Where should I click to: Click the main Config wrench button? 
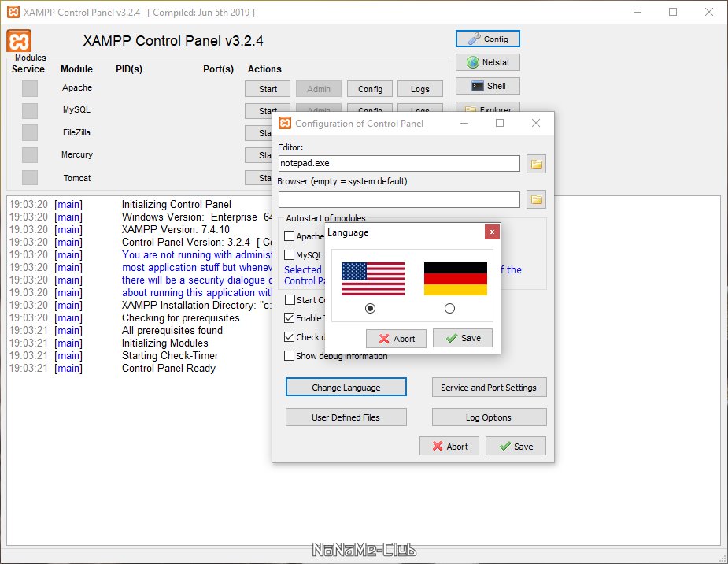(488, 39)
